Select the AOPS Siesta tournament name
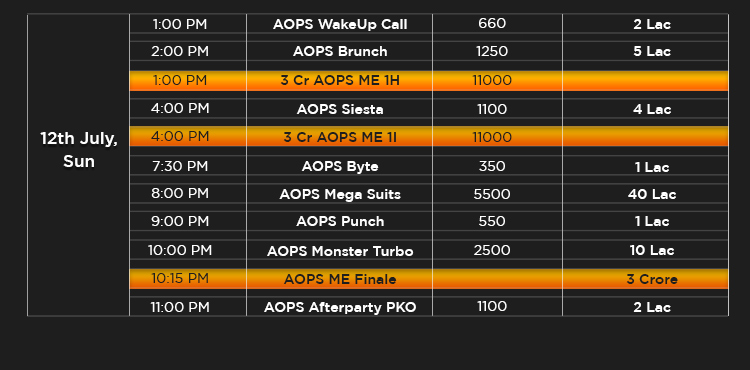The image size is (750, 370). (340, 109)
